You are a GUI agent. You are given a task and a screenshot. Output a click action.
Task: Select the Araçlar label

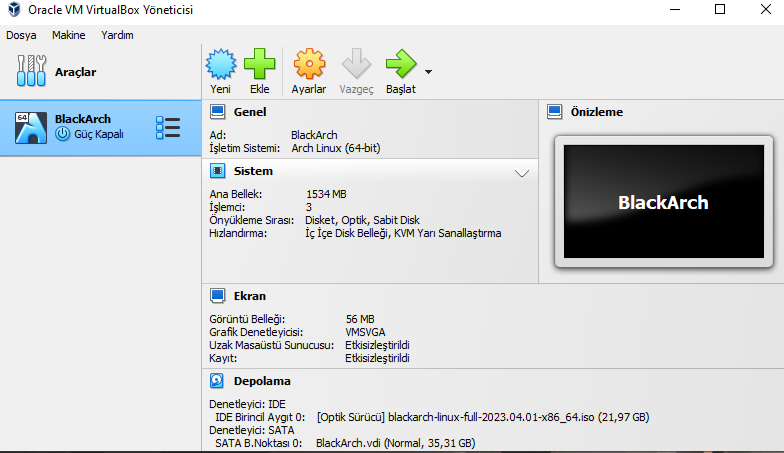click(76, 72)
